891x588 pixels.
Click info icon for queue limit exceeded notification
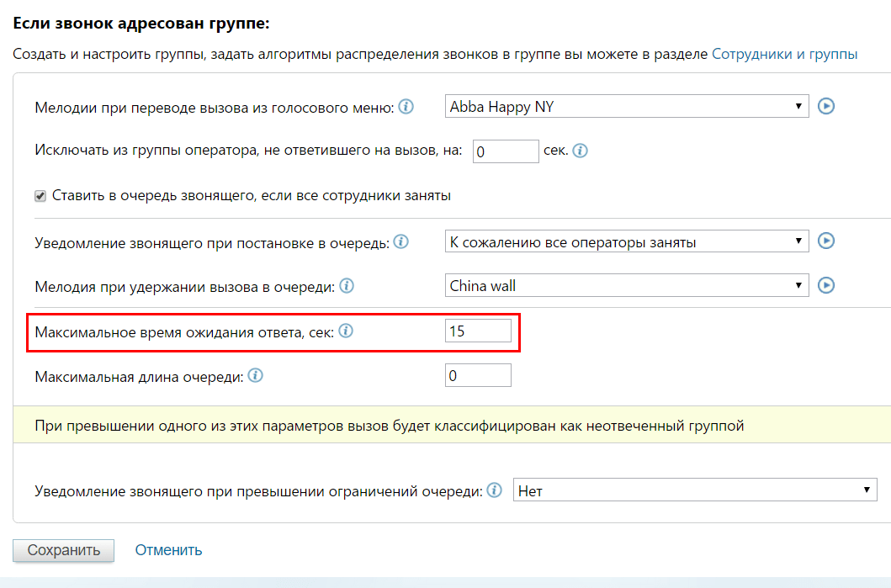coord(496,490)
